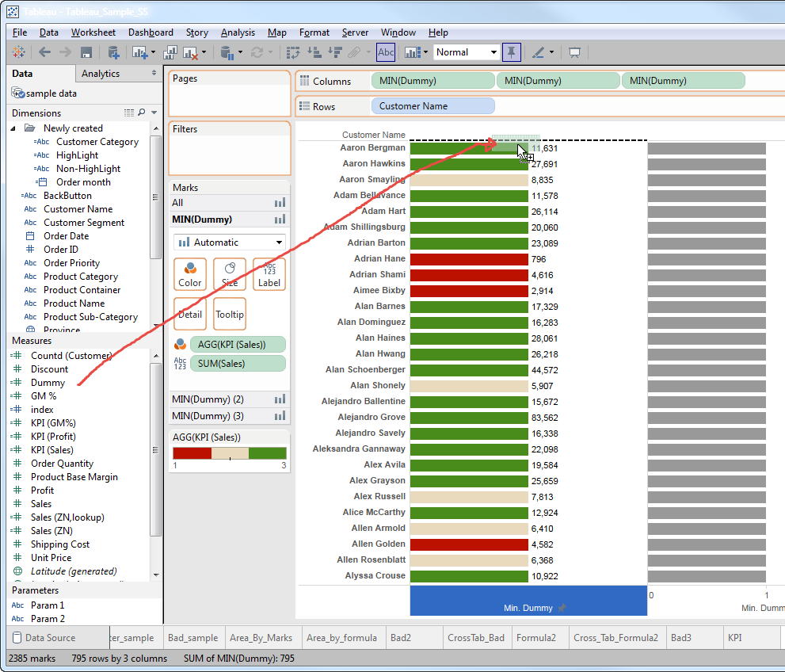
Task: Save the workbook with the disk icon
Action: [x=86, y=52]
